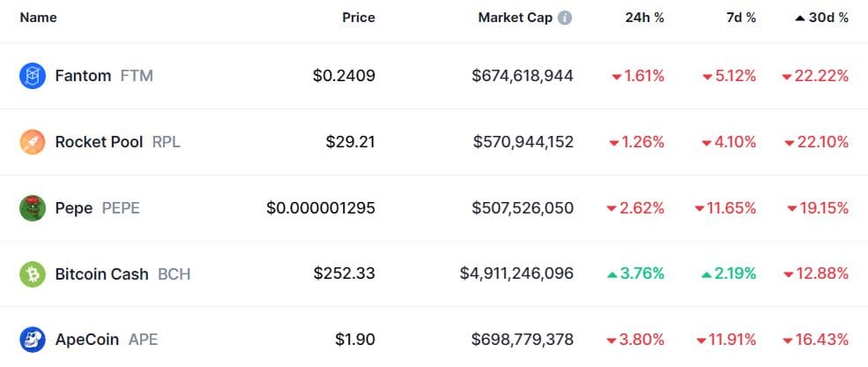Click the PEPE ticker symbol

click(x=121, y=208)
